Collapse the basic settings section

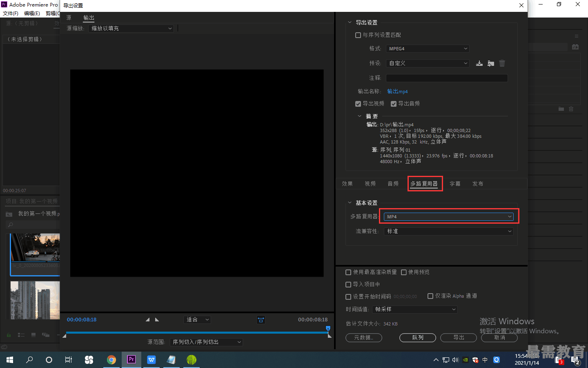[x=350, y=203]
